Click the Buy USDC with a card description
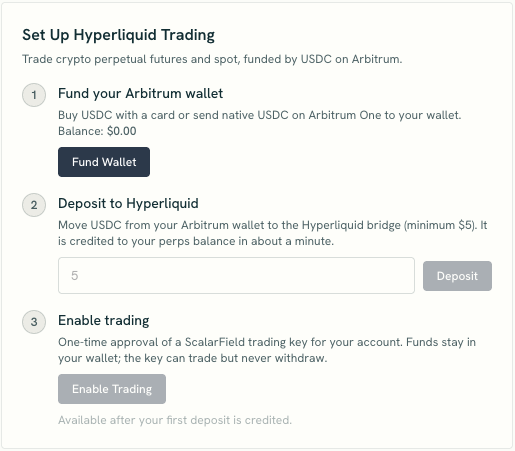 coord(259,115)
